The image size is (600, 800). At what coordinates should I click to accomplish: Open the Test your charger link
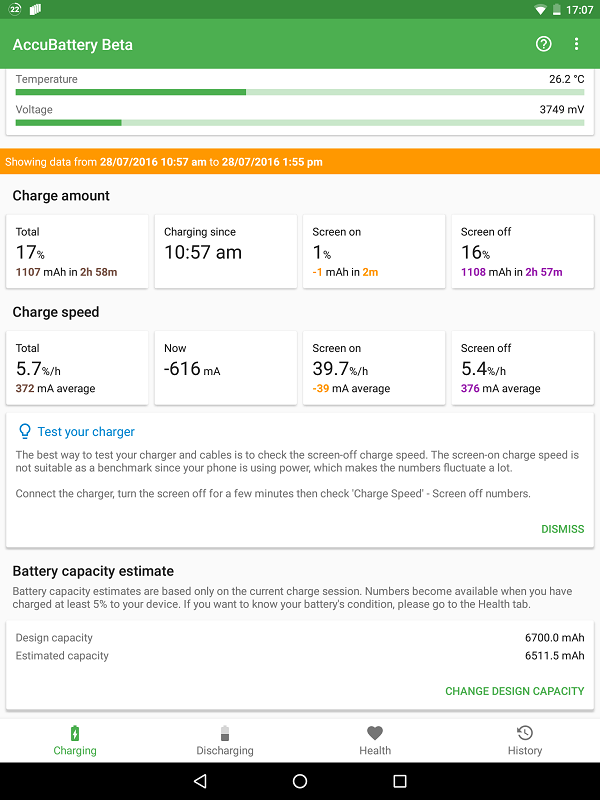pyautogui.click(x=86, y=432)
